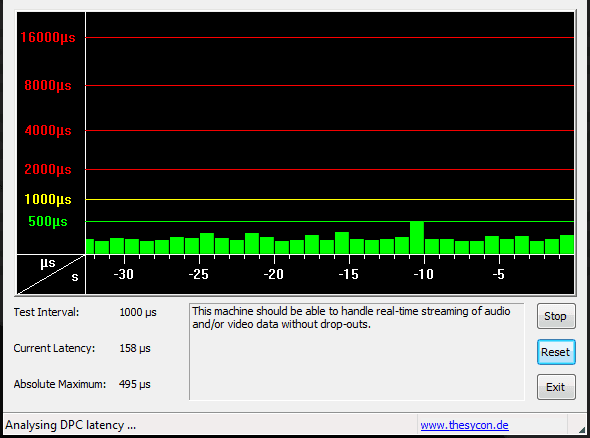
Task: Click the -20 time axis label
Action: [x=274, y=274]
